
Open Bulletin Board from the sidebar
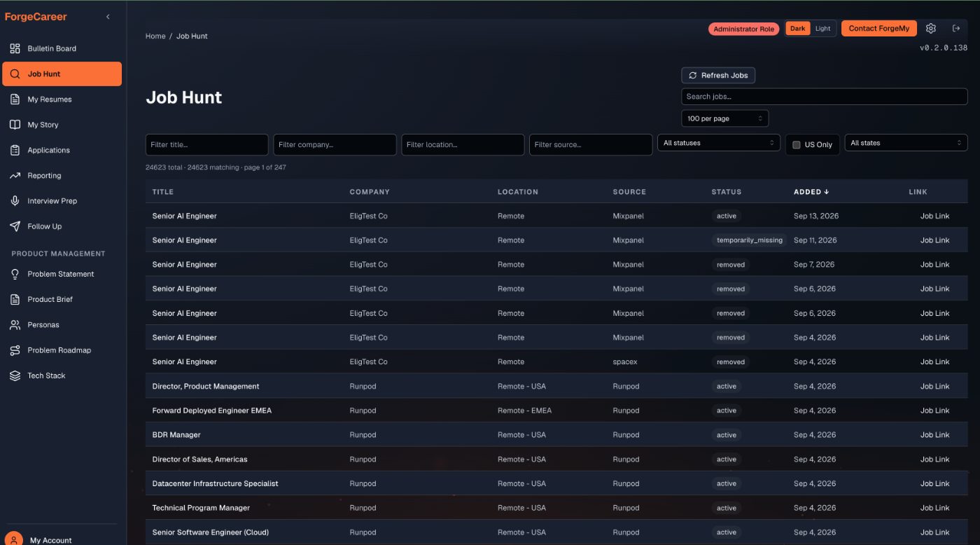coord(62,48)
